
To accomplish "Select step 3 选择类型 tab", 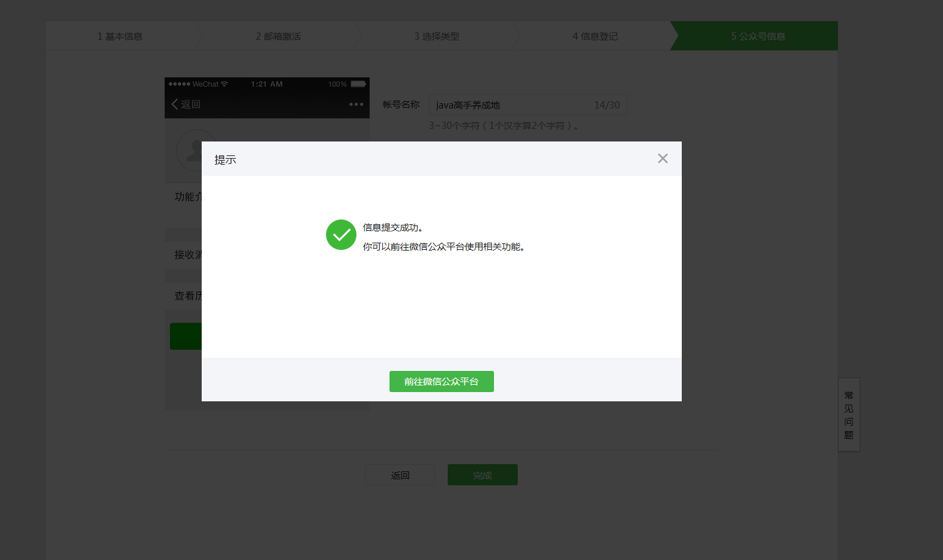I will [x=436, y=36].
